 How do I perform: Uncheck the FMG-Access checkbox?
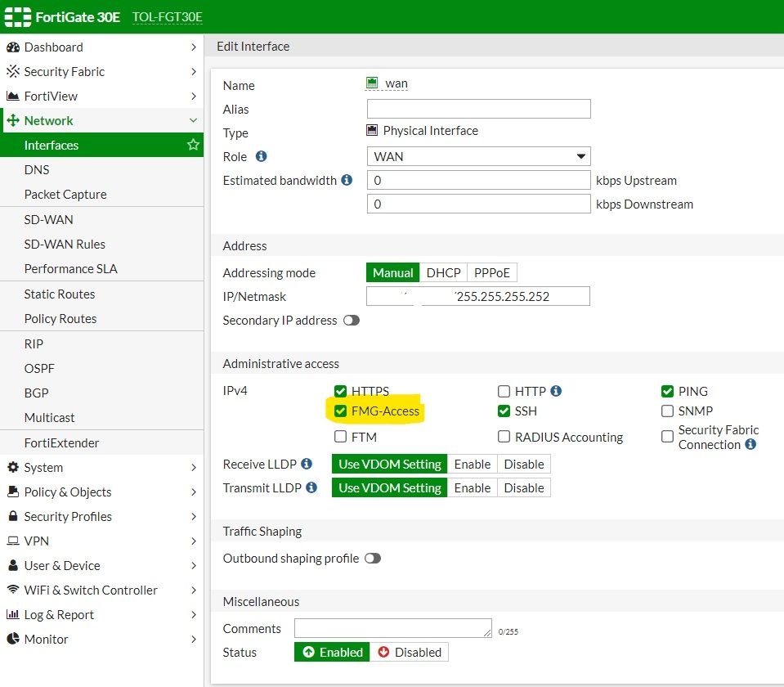tap(341, 411)
